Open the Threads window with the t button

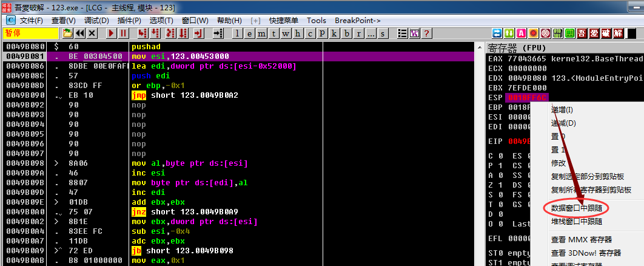273,34
